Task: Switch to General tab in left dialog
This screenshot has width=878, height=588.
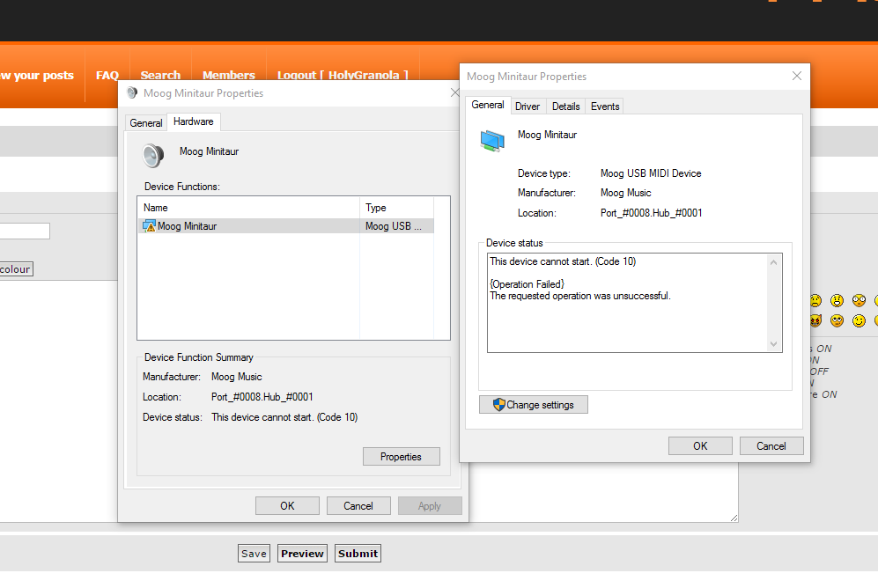Action: click(146, 123)
